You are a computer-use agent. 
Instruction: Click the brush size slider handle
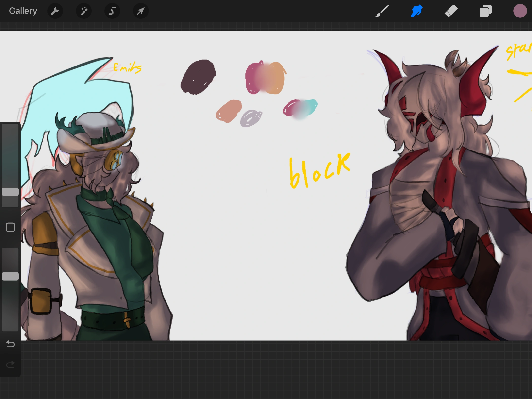pyautogui.click(x=10, y=192)
